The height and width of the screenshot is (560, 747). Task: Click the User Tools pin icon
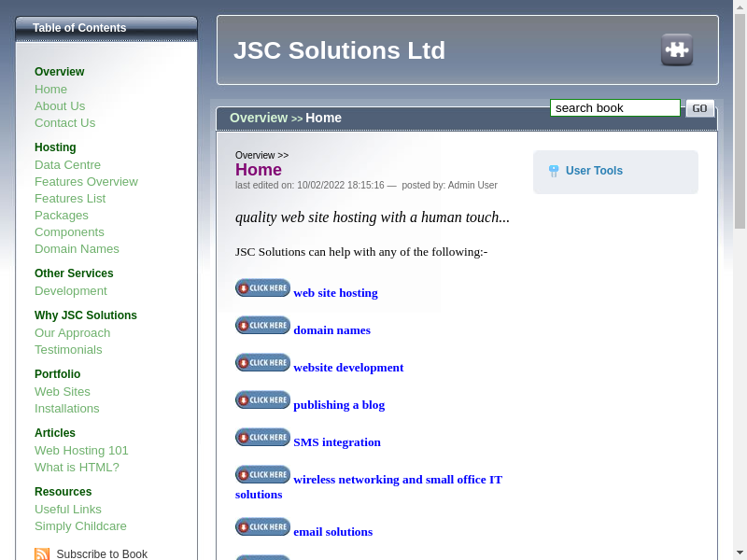tap(554, 171)
